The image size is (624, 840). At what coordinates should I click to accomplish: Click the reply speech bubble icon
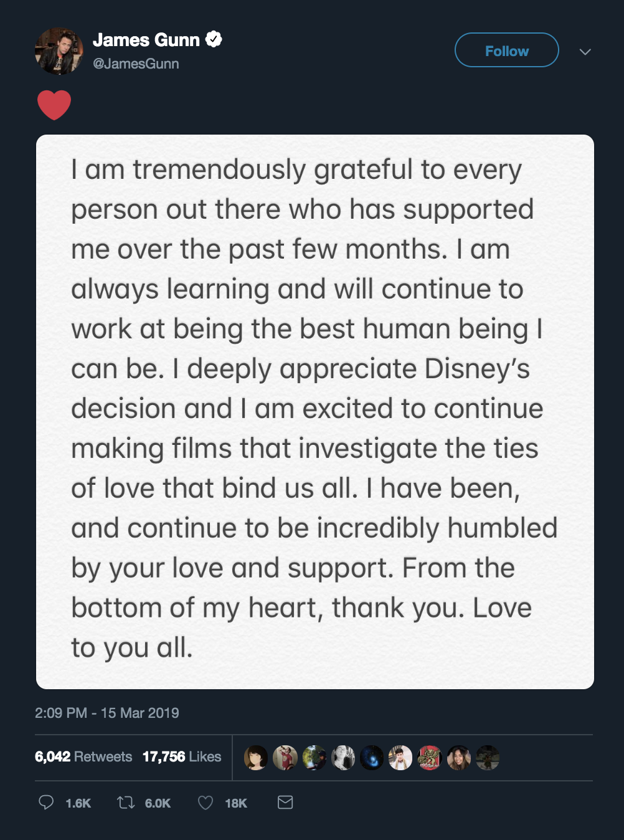click(46, 803)
